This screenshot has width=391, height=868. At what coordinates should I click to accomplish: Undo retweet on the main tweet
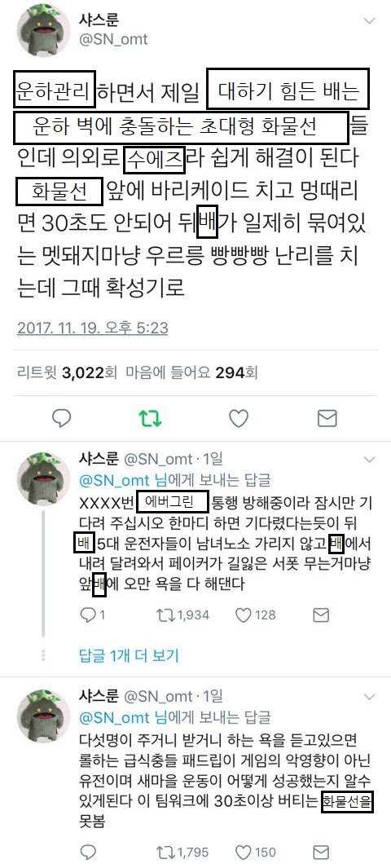pyautogui.click(x=150, y=418)
